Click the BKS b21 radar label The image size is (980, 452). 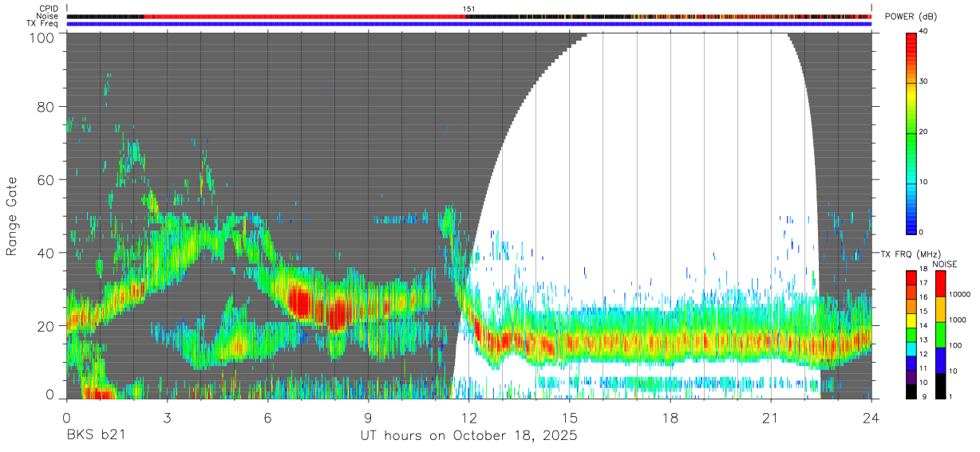click(95, 436)
